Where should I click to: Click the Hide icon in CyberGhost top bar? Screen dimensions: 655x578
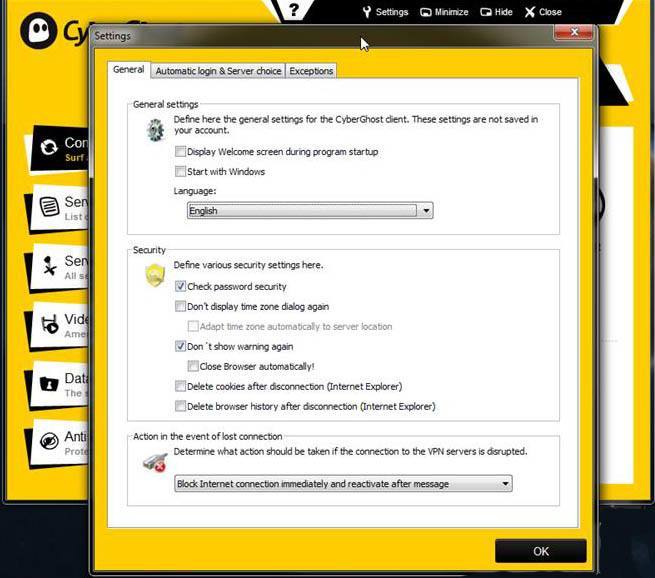click(486, 12)
